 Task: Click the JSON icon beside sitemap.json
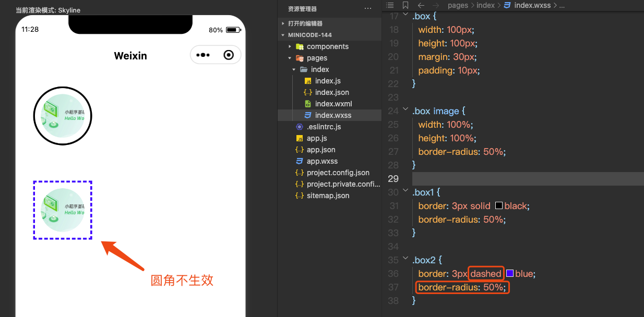click(300, 196)
